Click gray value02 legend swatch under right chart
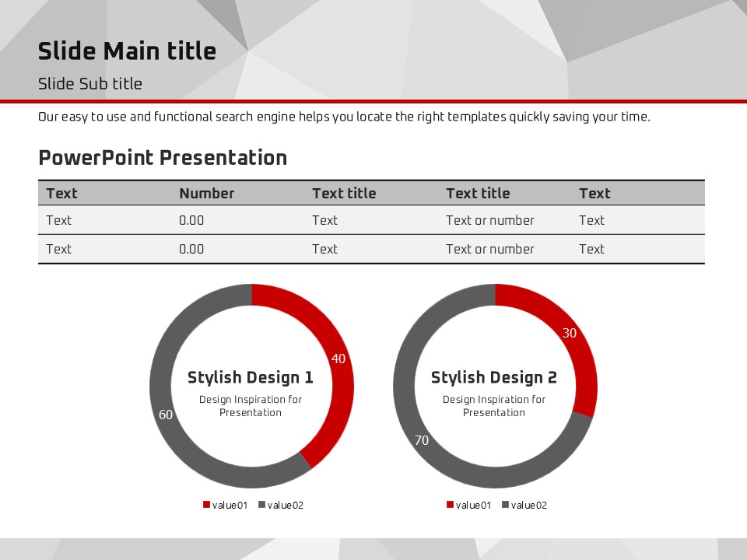This screenshot has height=560, width=747. tap(506, 505)
